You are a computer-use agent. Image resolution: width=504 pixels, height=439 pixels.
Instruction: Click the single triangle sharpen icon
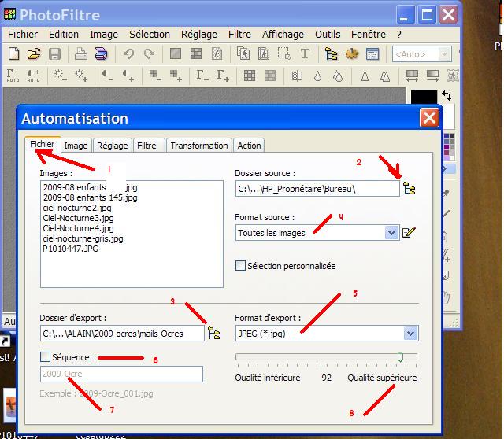click(x=365, y=76)
